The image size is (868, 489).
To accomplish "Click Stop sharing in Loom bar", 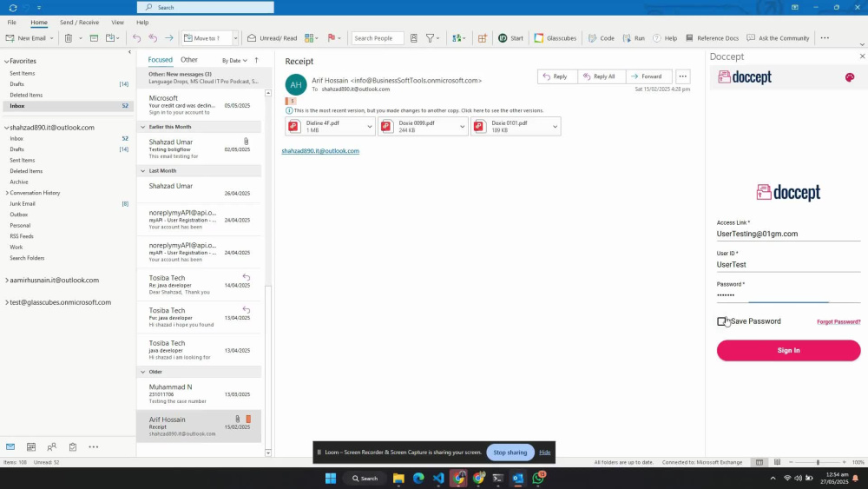I will (x=510, y=453).
